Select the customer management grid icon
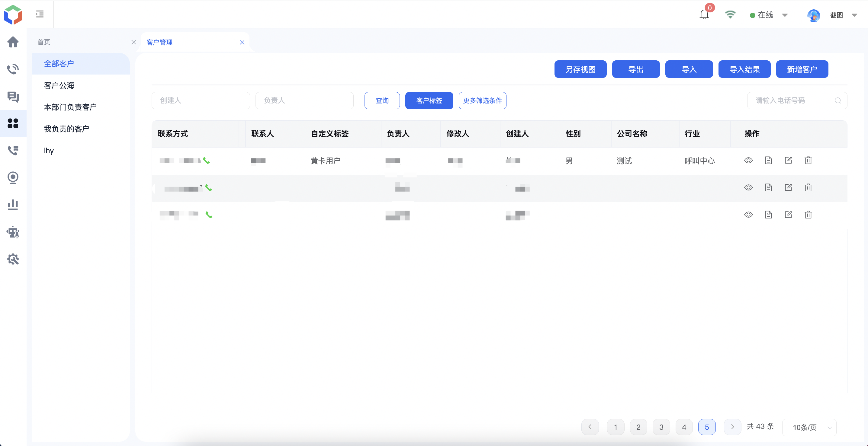This screenshot has width=868, height=446. coord(13,123)
